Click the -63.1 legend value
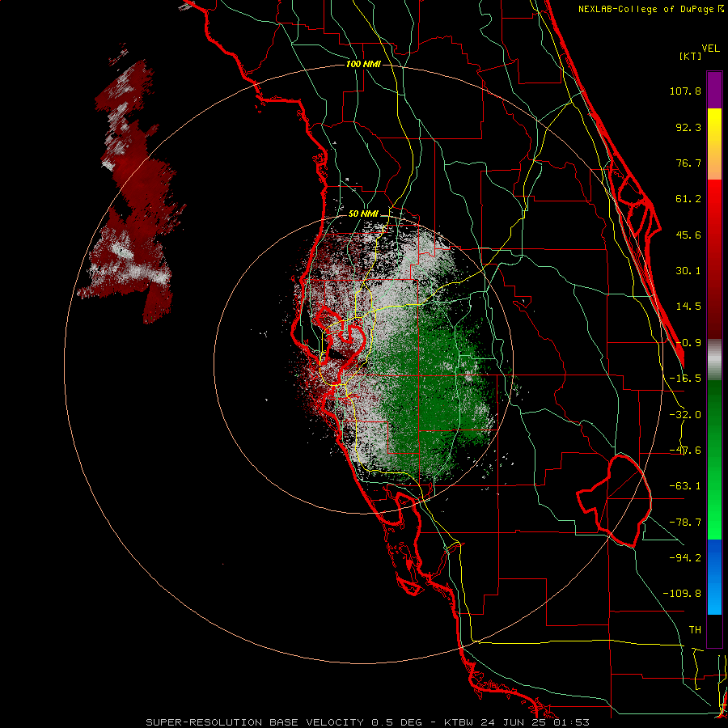This screenshot has width=728, height=728. [x=685, y=486]
